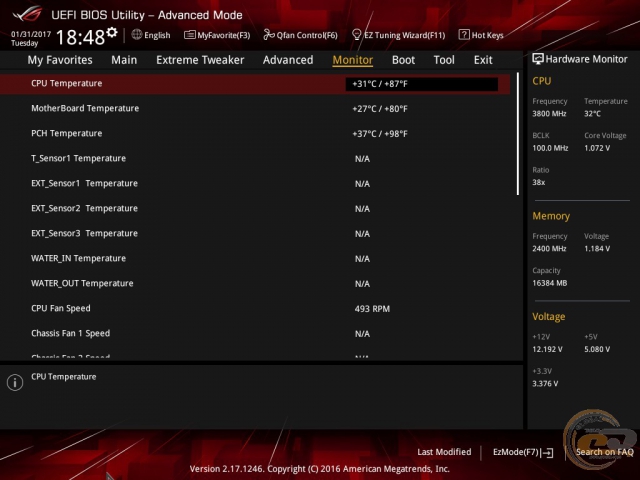Open the My Favorites tab

[x=60, y=60]
